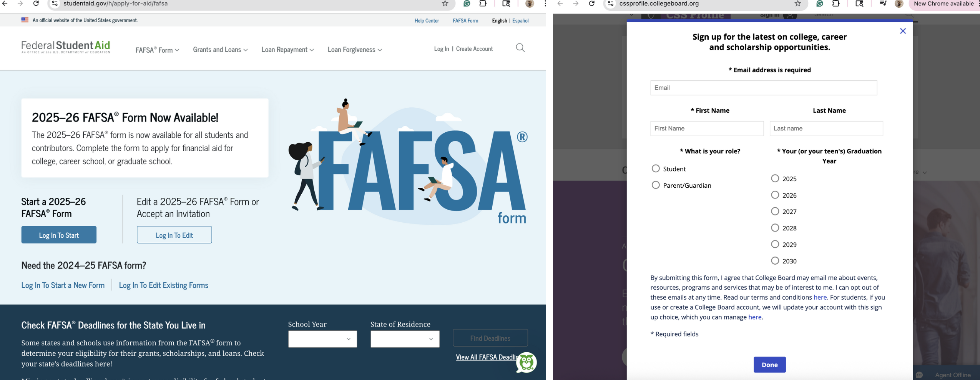Open the School Year dropdown
Screen dimensions: 980x380
point(322,339)
